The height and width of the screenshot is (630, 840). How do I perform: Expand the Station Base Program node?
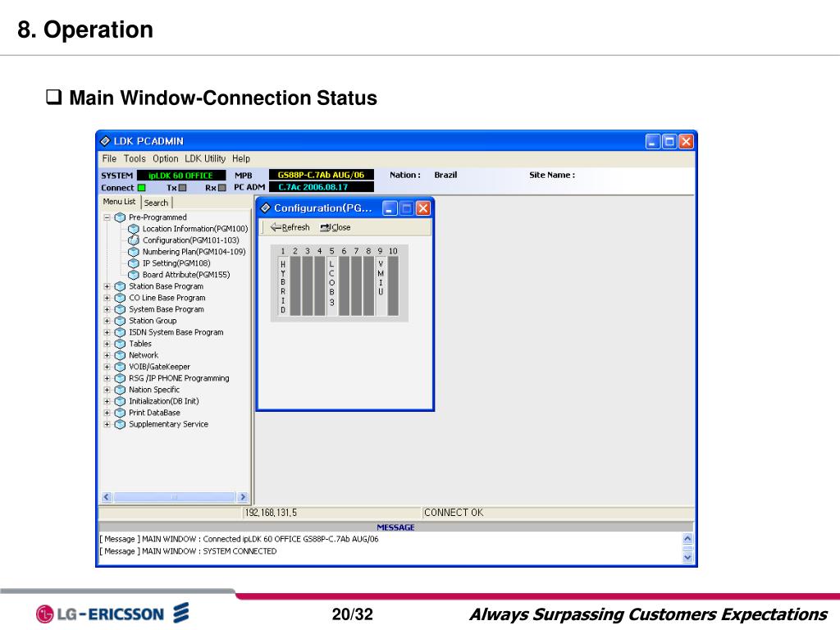point(107,286)
